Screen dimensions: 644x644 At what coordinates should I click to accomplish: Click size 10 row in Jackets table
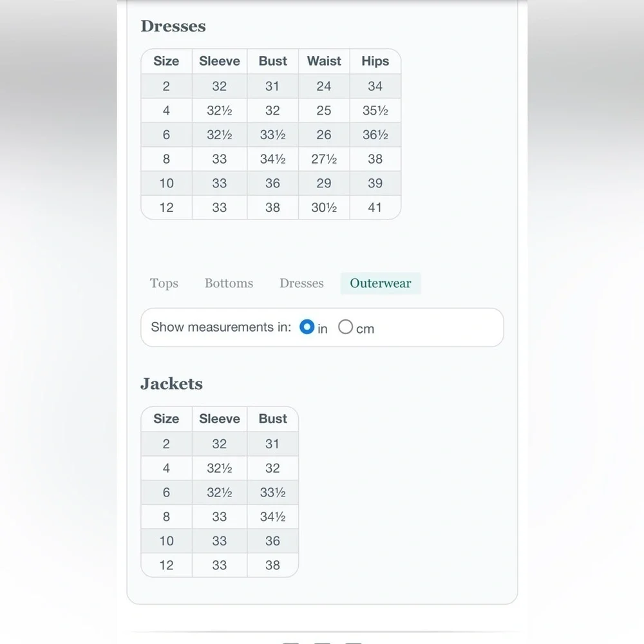click(x=220, y=541)
